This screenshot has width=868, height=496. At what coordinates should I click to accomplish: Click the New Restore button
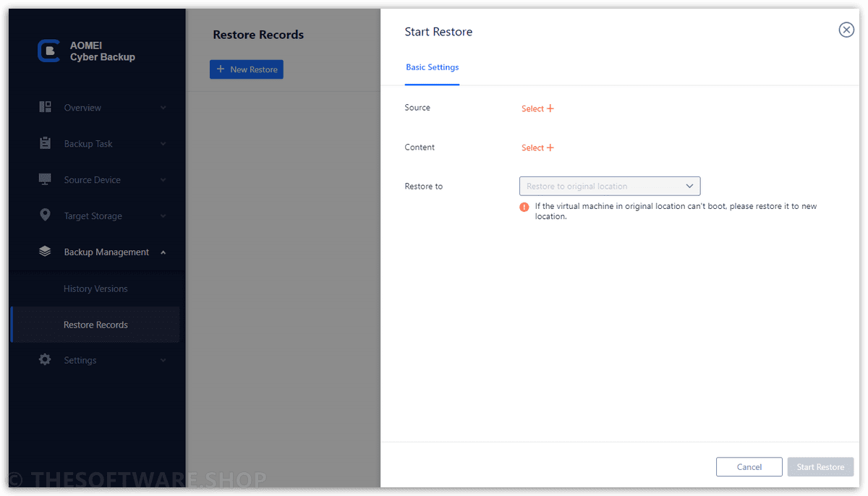click(247, 69)
